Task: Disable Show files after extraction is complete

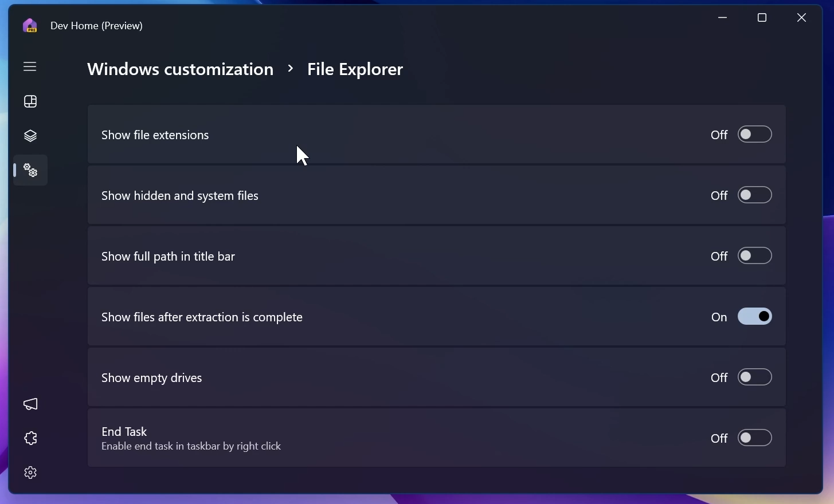Action: (x=755, y=316)
